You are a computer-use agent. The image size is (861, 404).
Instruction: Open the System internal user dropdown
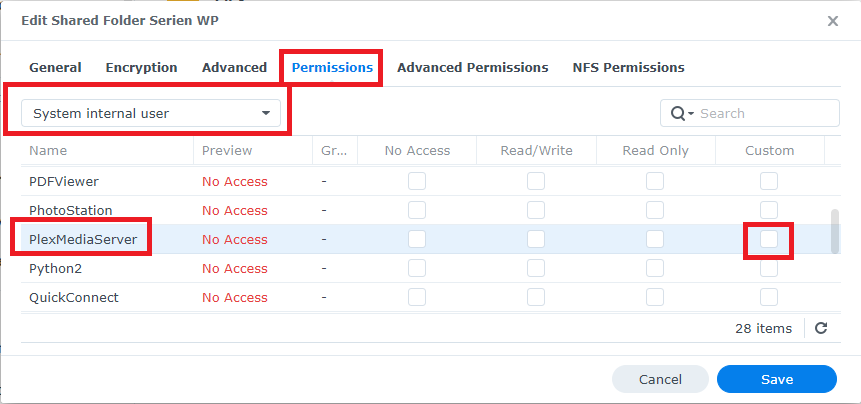(x=151, y=113)
